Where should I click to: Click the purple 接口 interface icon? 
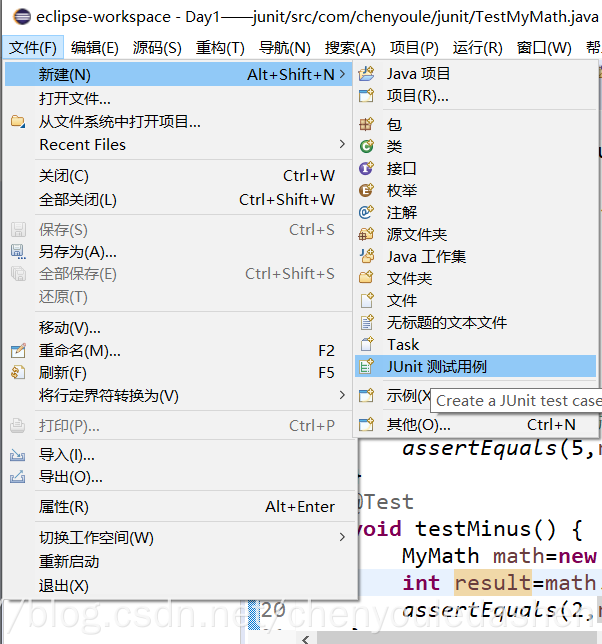[x=366, y=168]
